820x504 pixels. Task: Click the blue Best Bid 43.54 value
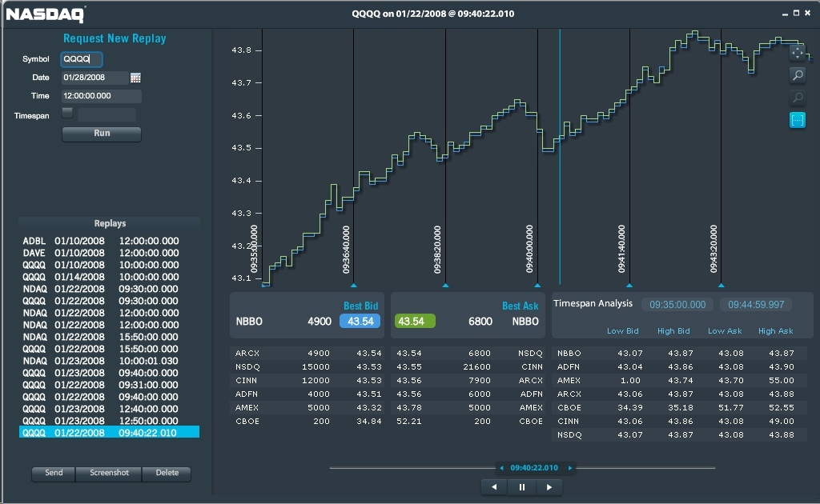360,322
